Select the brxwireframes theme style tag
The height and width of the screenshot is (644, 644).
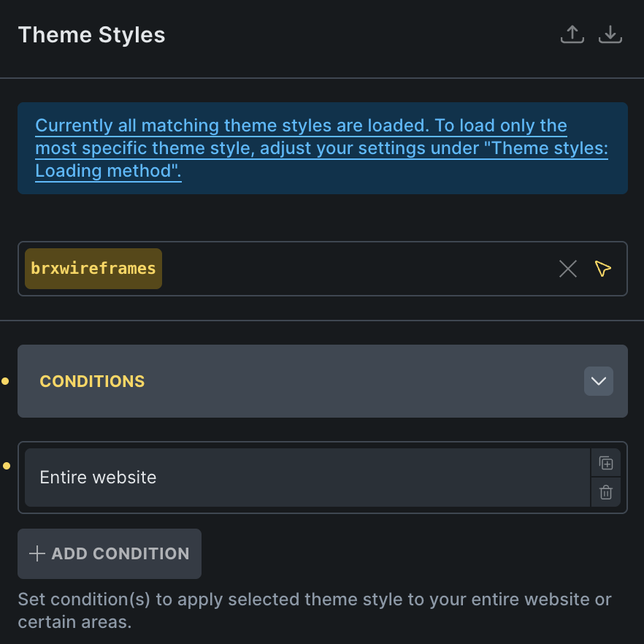click(x=93, y=269)
